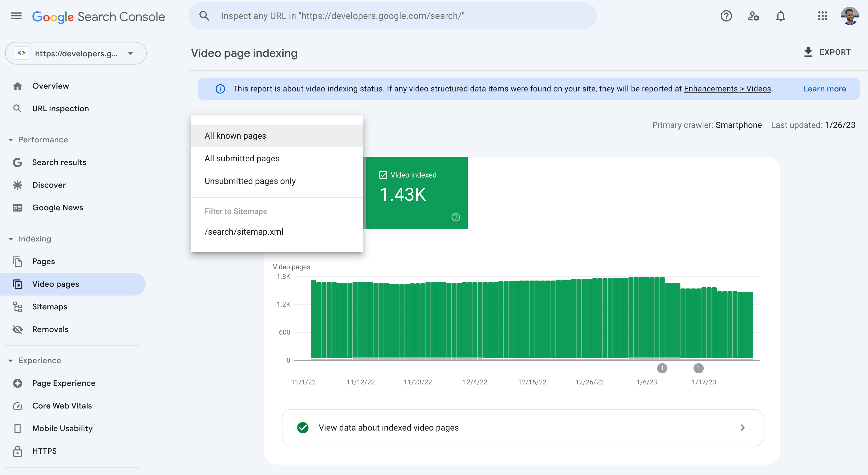The image size is (868, 475).
Task: Click the Sitemaps sidebar icon
Action: (x=17, y=307)
